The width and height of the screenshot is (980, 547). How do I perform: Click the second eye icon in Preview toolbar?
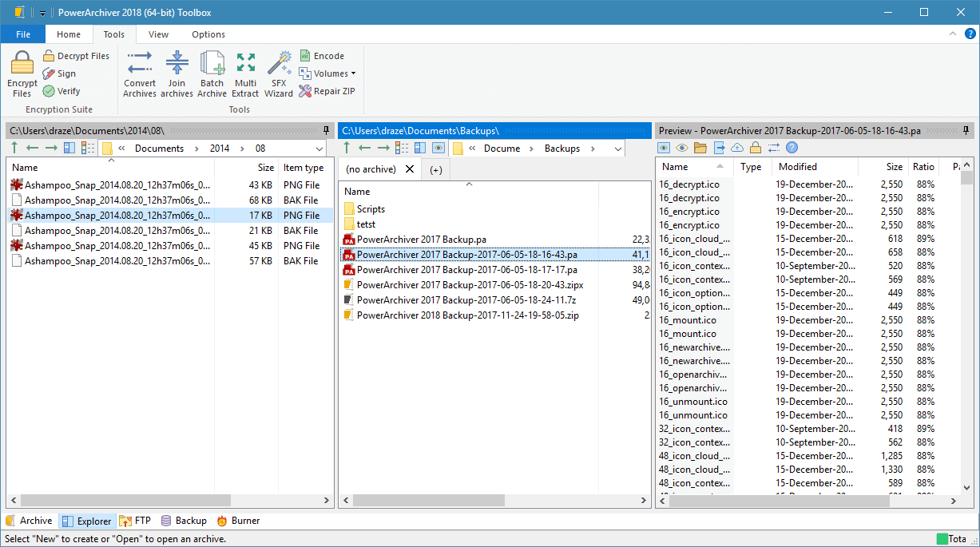click(682, 148)
